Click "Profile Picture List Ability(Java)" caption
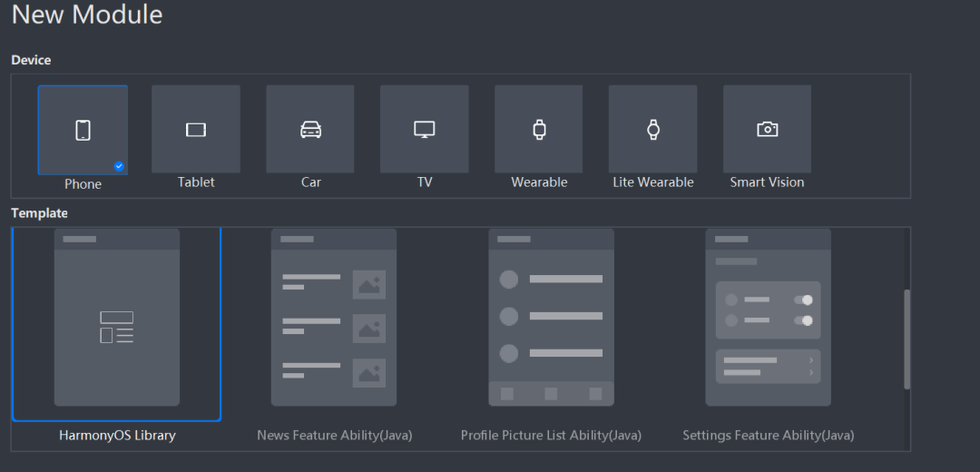The height and width of the screenshot is (472, 980). point(552,435)
